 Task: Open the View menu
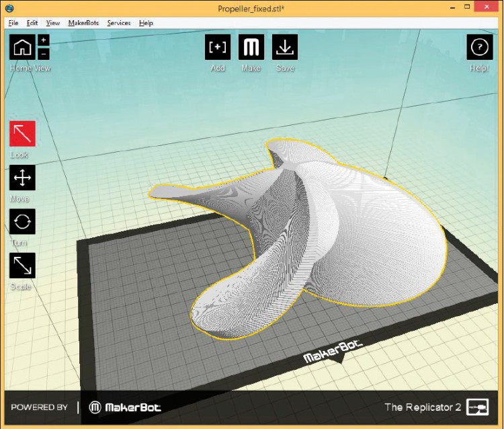point(53,23)
